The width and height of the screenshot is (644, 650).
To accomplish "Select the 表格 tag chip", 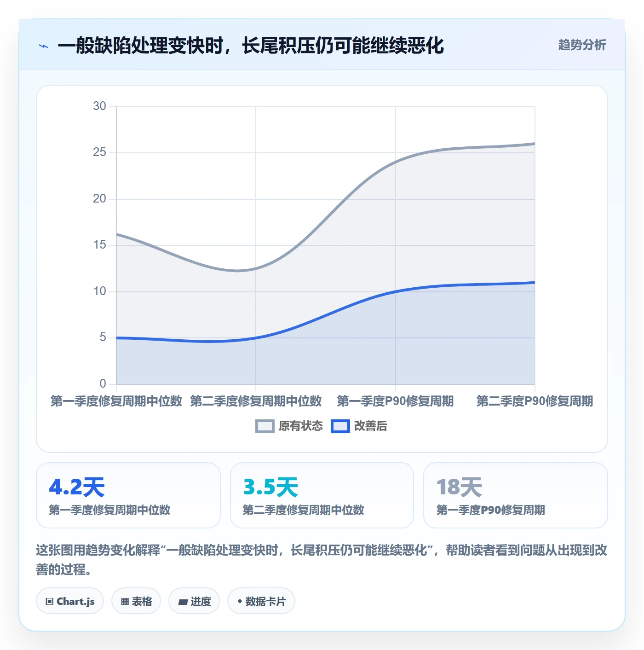I will [x=136, y=601].
